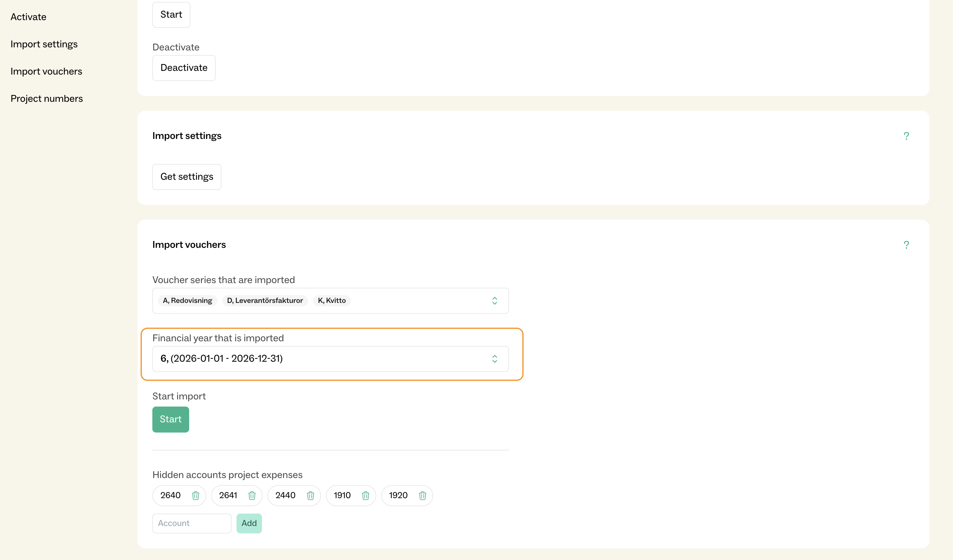The image size is (953, 560).
Task: Open Voucher series multi-select field
Action: pos(416,301)
